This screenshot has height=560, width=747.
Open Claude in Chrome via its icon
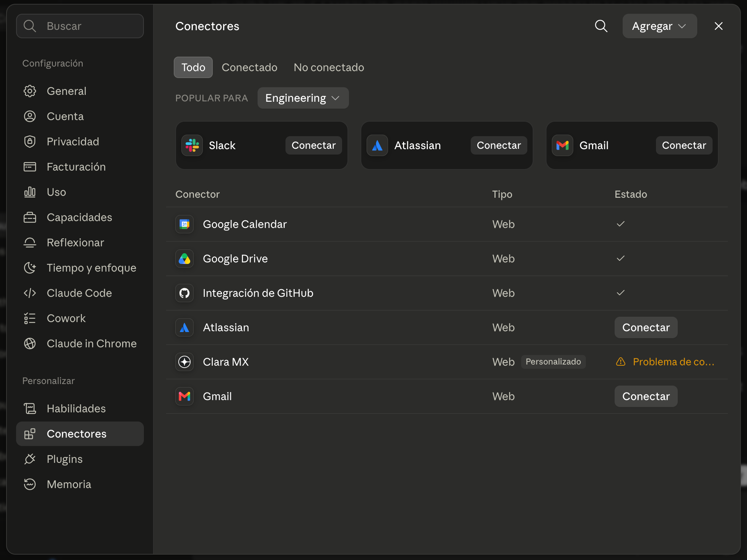(x=30, y=343)
